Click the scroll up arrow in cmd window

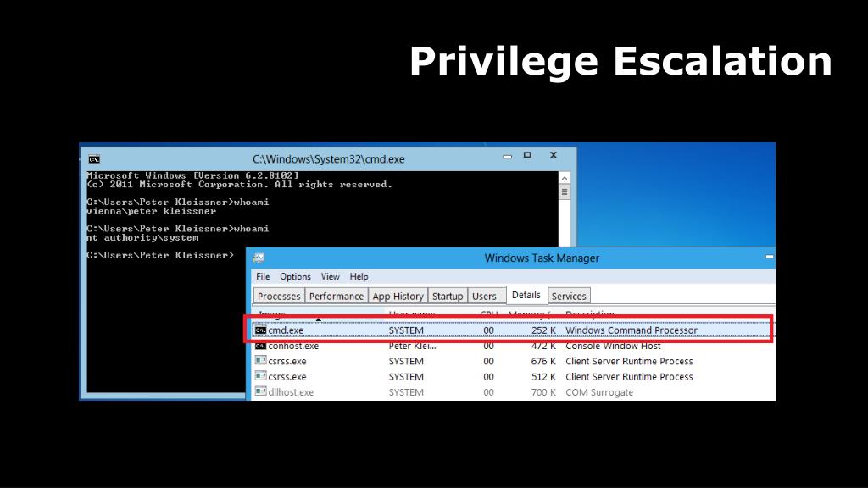pos(564,178)
